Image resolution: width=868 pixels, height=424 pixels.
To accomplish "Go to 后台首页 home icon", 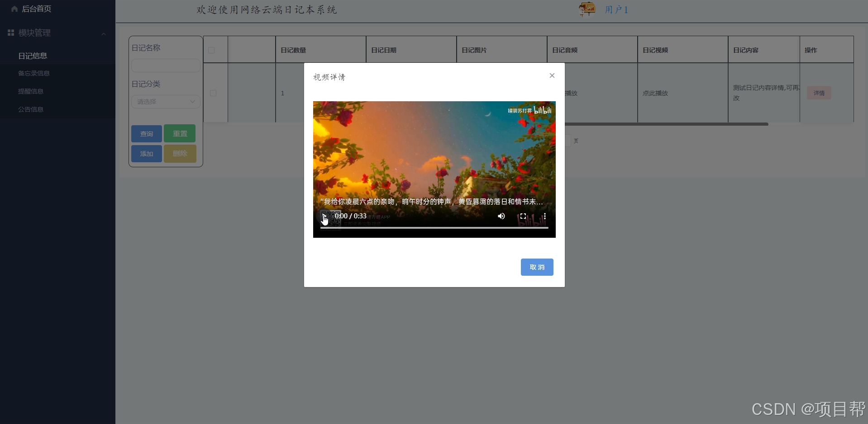I will coord(14,9).
